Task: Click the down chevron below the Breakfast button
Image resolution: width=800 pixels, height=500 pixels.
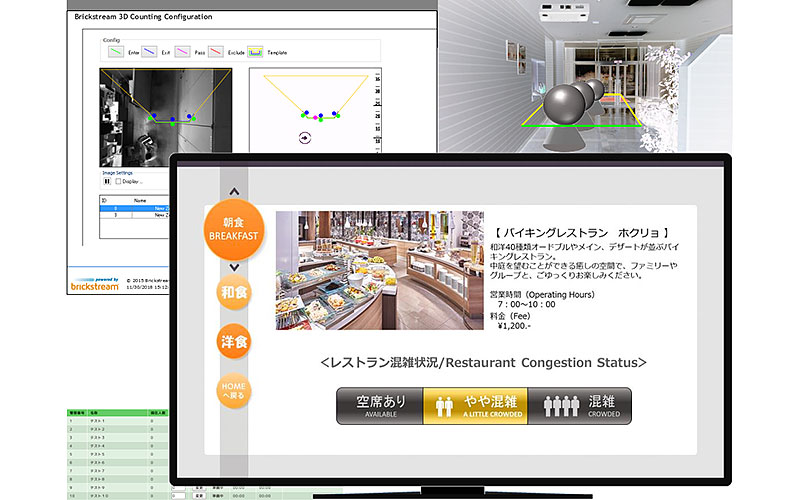Action: coord(234,267)
